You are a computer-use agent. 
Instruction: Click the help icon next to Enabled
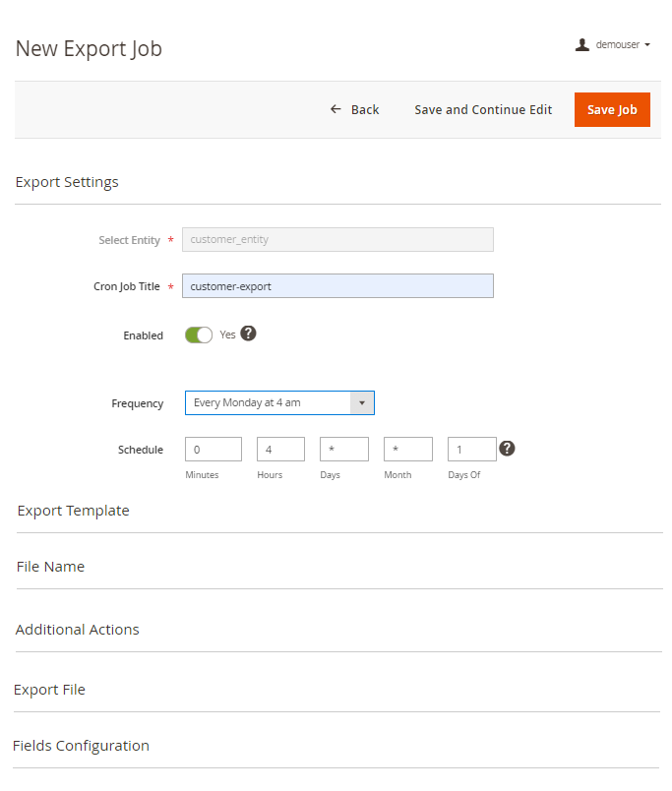coord(248,334)
